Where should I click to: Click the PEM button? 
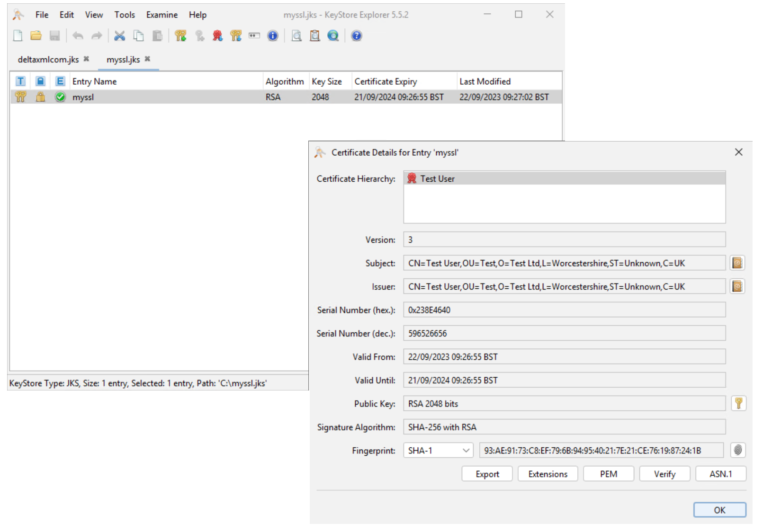pyautogui.click(x=608, y=474)
